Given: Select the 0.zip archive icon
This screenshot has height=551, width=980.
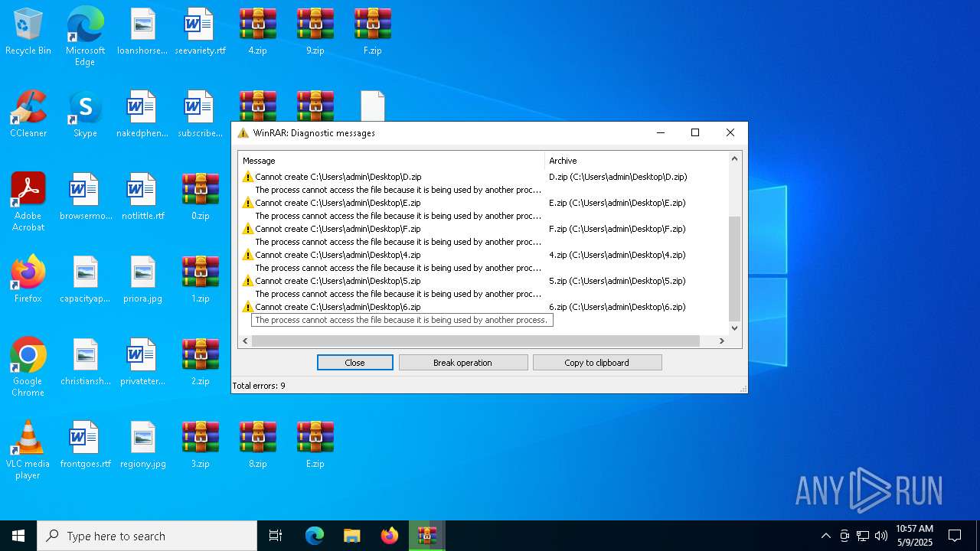Looking at the screenshot, I should pyautogui.click(x=200, y=197).
